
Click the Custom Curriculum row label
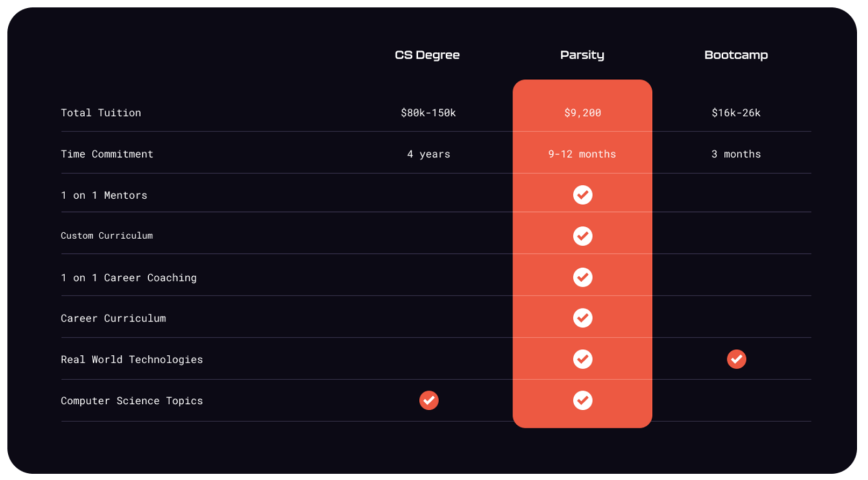[x=107, y=236]
